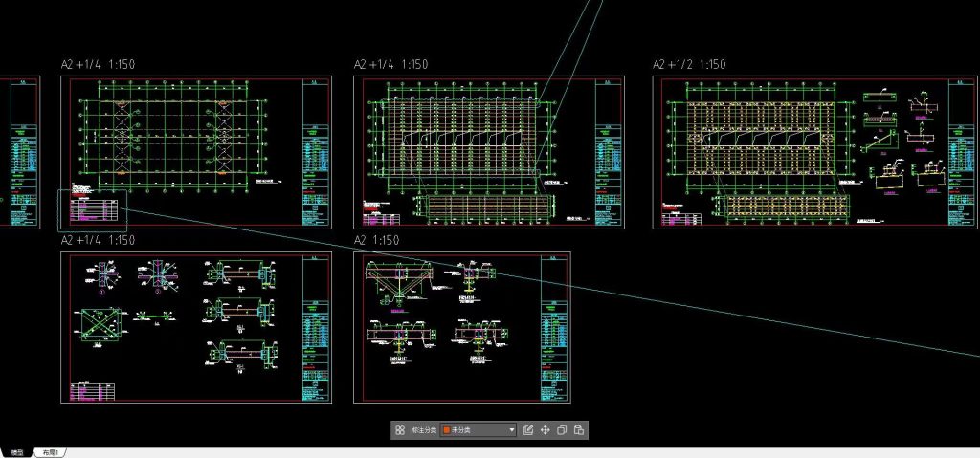Click the "A2 +1/2 1:150" sheet title
Viewport: 980px width, 458px height.
point(689,65)
